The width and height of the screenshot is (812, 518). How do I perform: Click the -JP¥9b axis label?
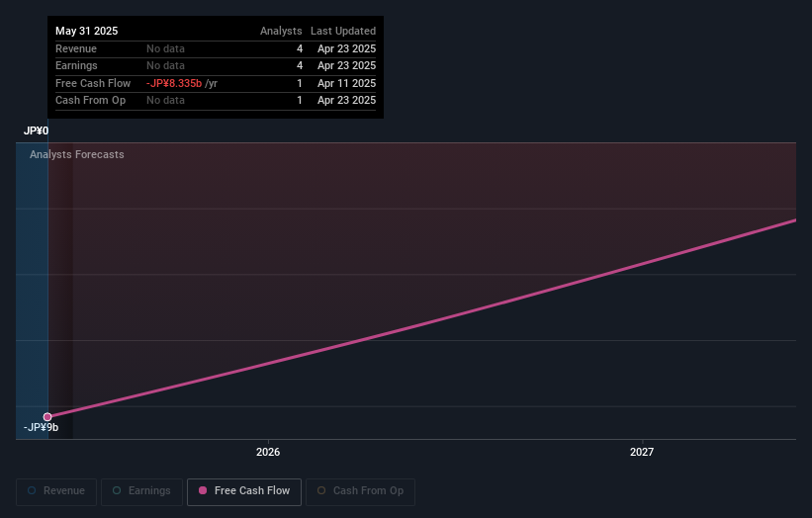coord(41,427)
